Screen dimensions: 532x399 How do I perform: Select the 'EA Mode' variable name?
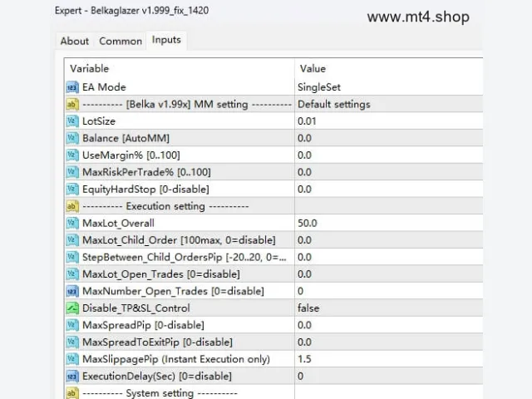104,87
